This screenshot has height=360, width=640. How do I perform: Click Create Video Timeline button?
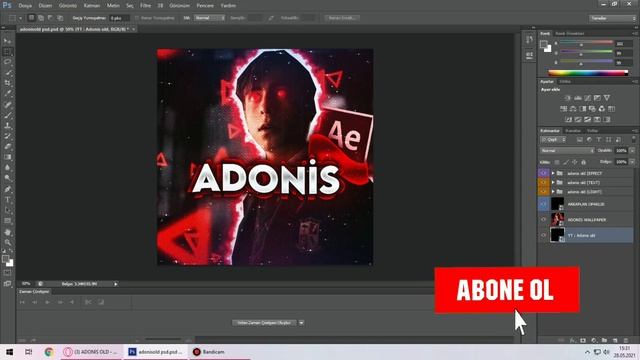(264, 323)
